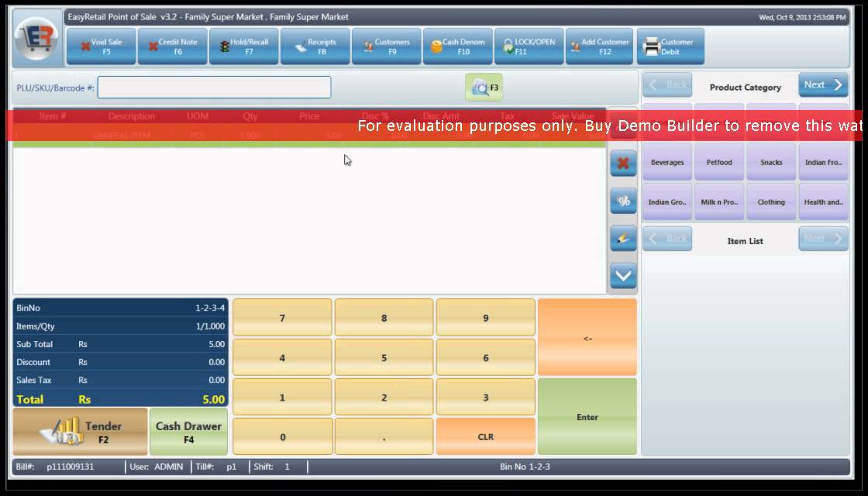Click the Discount row
The width and height of the screenshot is (868, 496).
point(120,362)
